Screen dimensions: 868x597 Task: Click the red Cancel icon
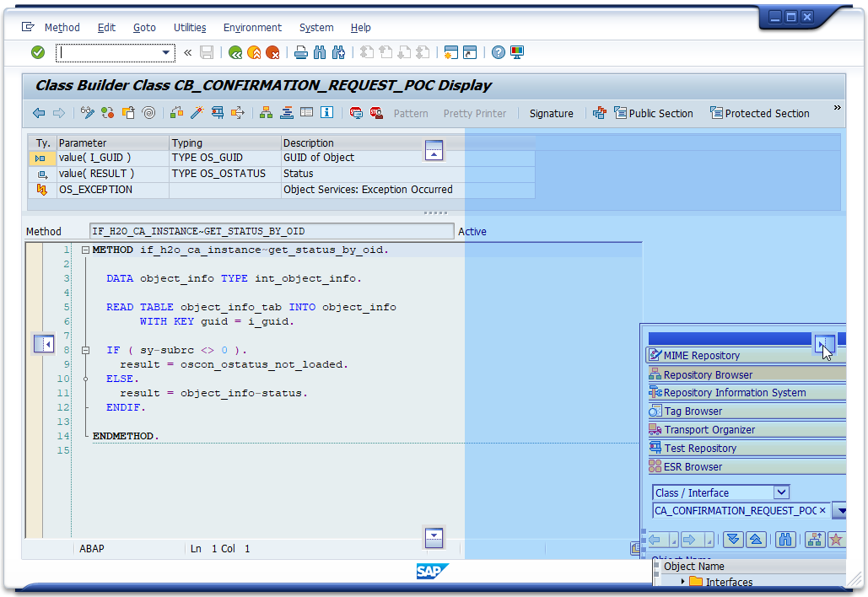click(273, 52)
